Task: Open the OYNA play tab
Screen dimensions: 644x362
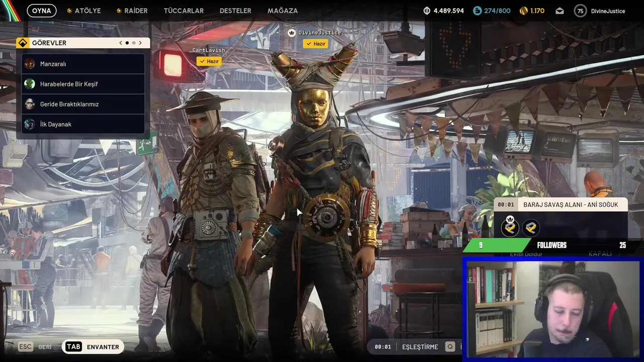Action: point(42,11)
